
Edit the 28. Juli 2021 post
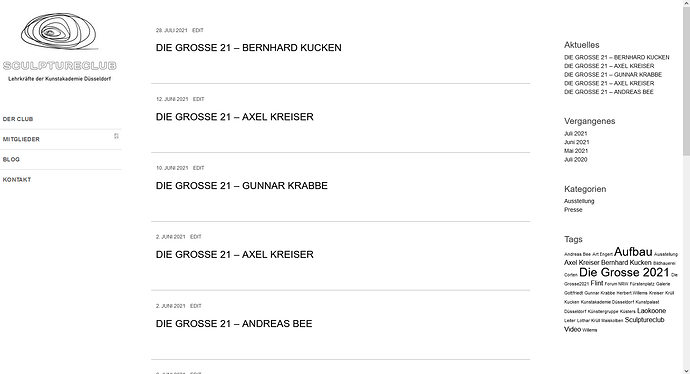[x=198, y=30]
